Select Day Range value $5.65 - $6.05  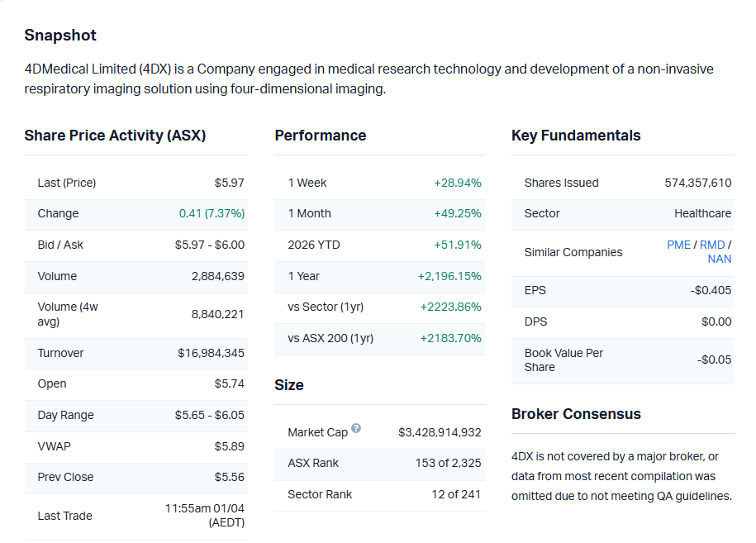tap(210, 415)
